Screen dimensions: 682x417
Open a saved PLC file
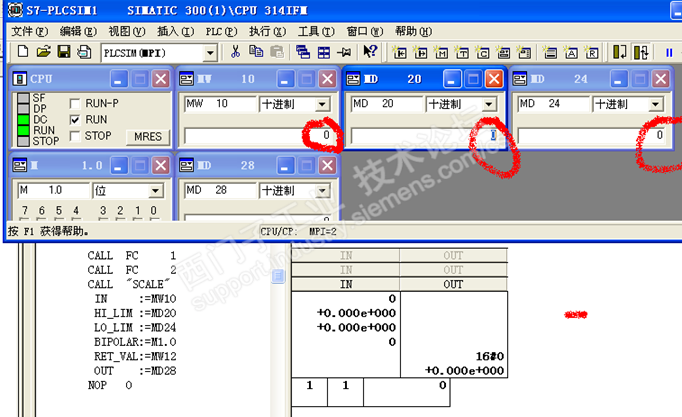pos(43,52)
